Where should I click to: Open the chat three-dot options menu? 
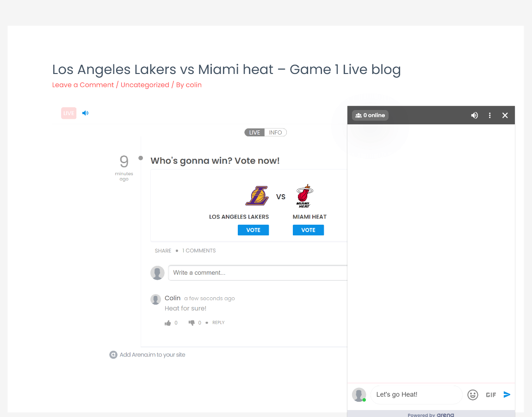tap(489, 115)
